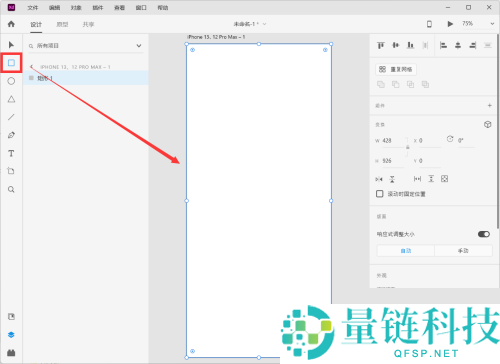Viewport: 500px width, 364px height.
Task: Choose the 手动 (Manual) resize option
Action: [463, 251]
